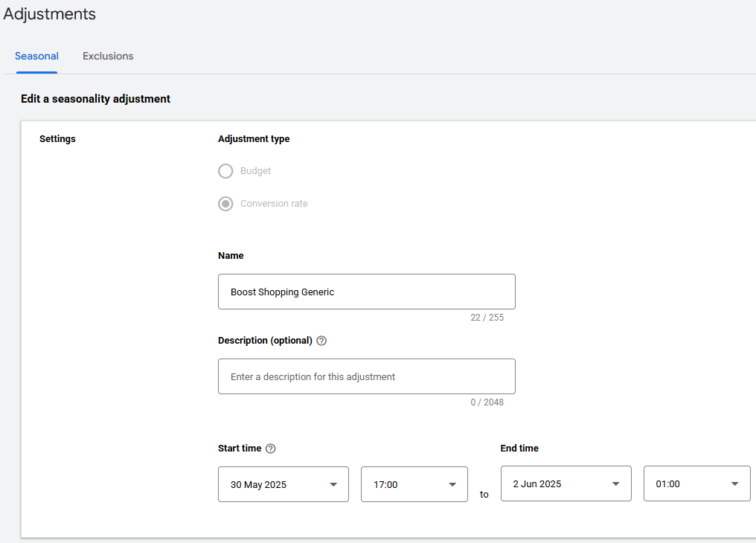Click the 0/2048 character counter

click(487, 402)
